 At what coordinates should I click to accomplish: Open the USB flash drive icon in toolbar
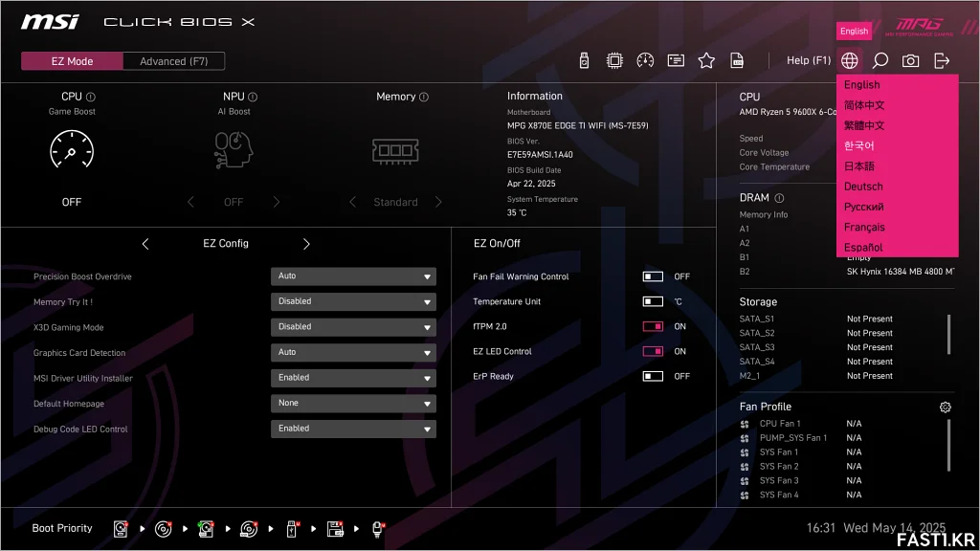tap(584, 60)
